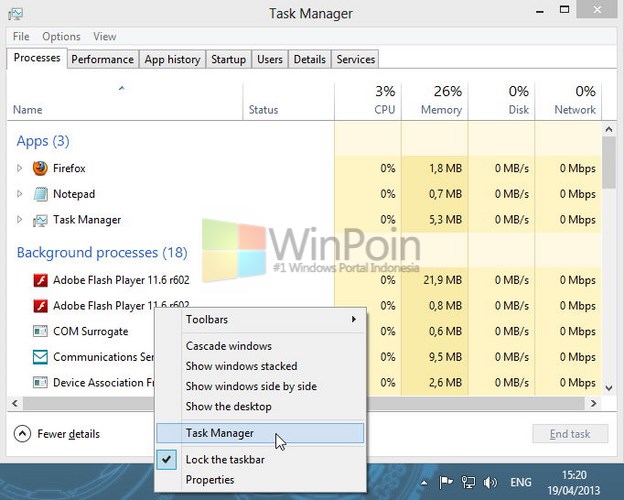Switch to the Details tab

[x=310, y=59]
